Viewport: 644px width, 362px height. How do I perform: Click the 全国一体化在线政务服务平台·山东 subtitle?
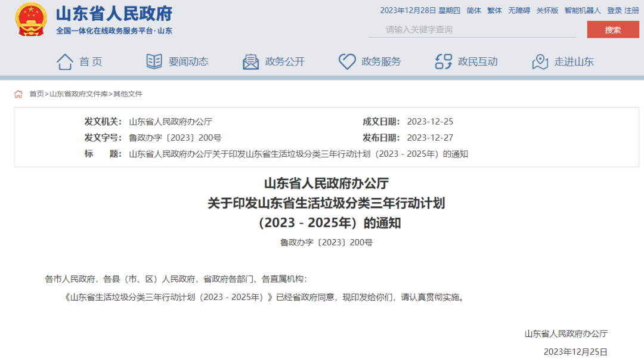pos(114,31)
